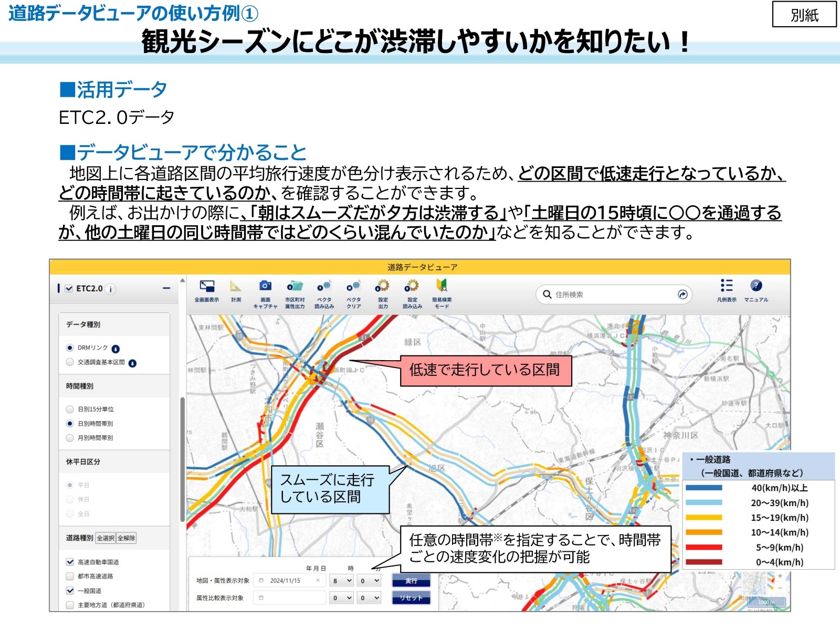Image resolution: width=840 pixels, height=630 pixels.
Task: Open hour dropdown in 属性比較表示対象 row
Action: coord(342,597)
